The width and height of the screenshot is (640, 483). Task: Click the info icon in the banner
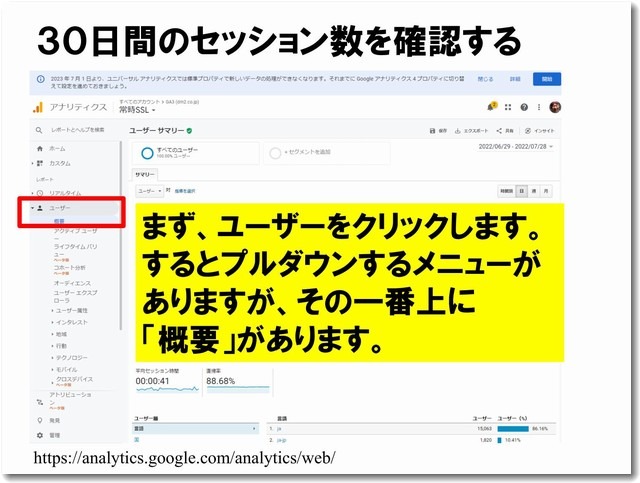[x=40, y=79]
